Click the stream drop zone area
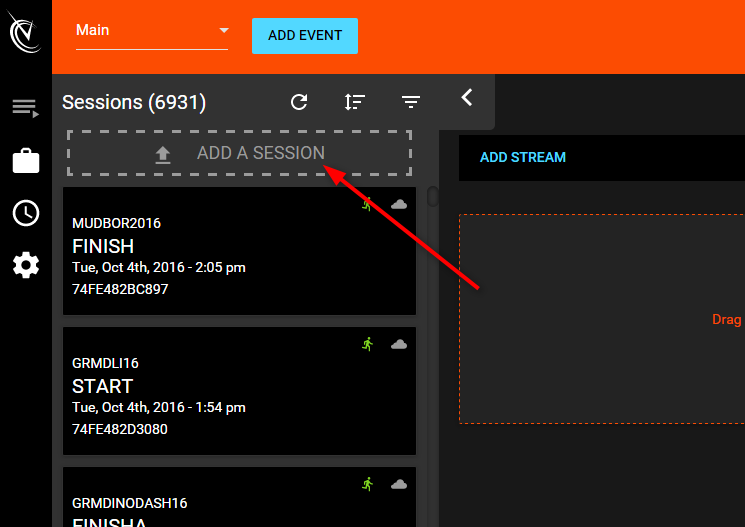 tap(602, 319)
